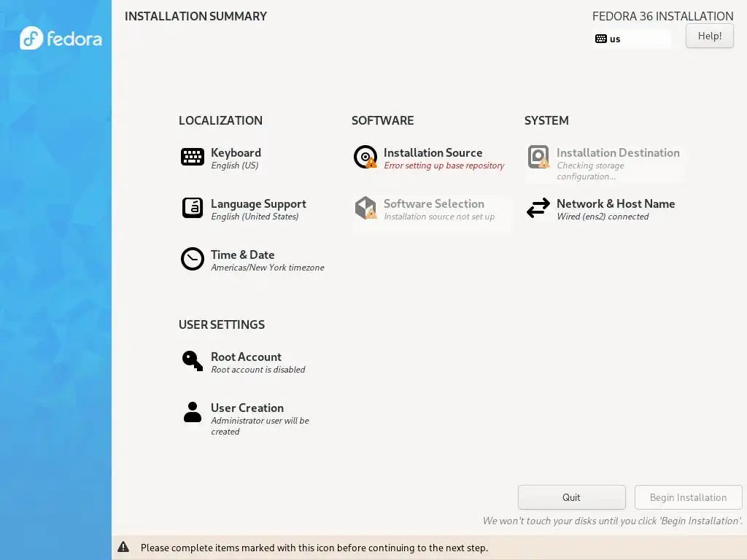
Task: Click the SOFTWARE section heading
Action: click(382, 120)
